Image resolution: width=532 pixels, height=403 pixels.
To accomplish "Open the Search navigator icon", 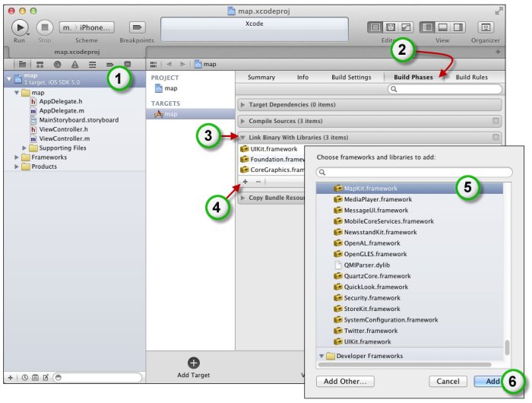I will pos(57,64).
